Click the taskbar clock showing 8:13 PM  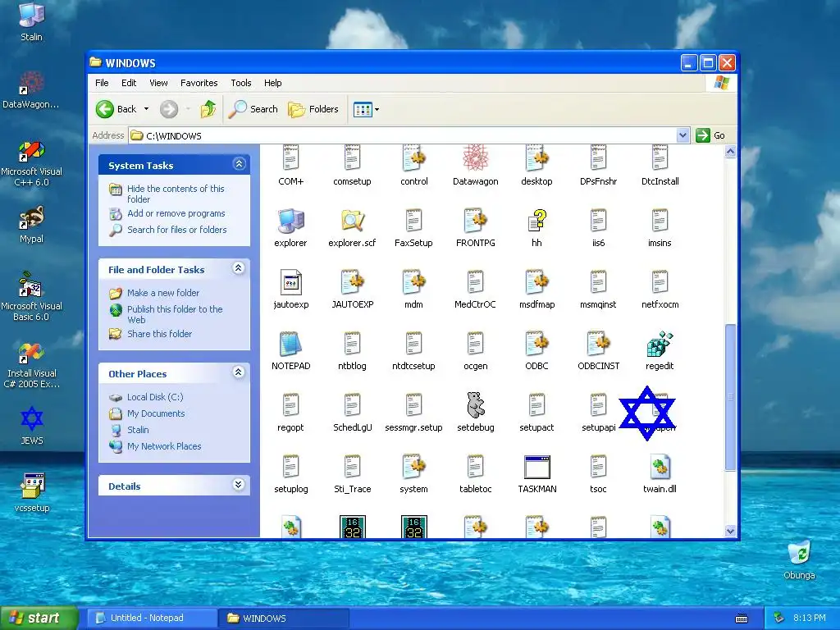click(x=809, y=618)
